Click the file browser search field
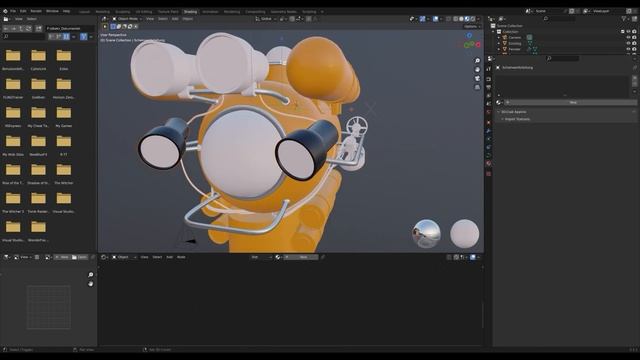This screenshot has height=360, width=640. pos(23,37)
